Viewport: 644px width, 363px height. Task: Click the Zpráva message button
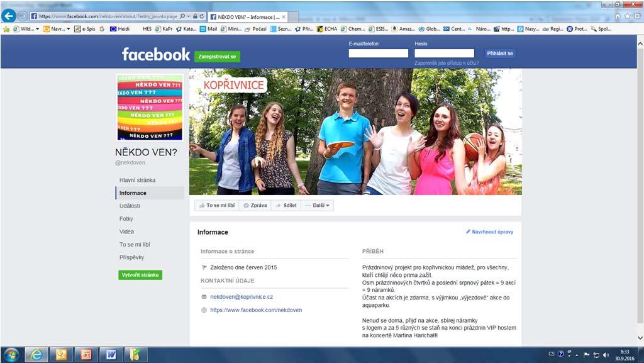pos(255,205)
